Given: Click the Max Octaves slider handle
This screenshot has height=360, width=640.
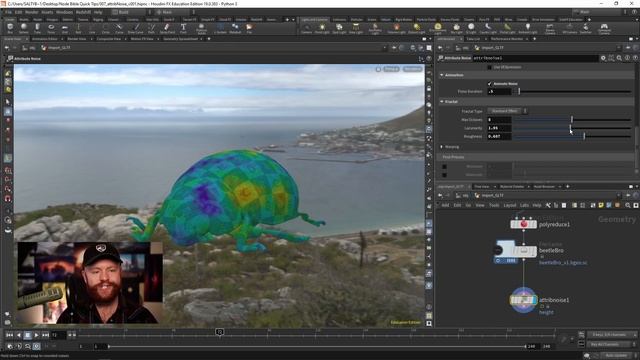Looking at the screenshot, I should [572, 119].
